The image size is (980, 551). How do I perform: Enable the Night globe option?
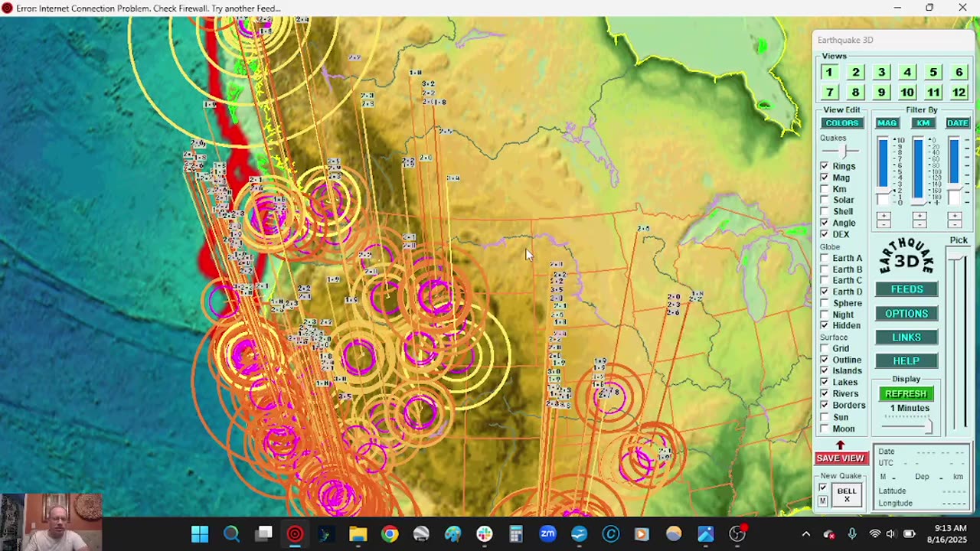click(x=825, y=315)
